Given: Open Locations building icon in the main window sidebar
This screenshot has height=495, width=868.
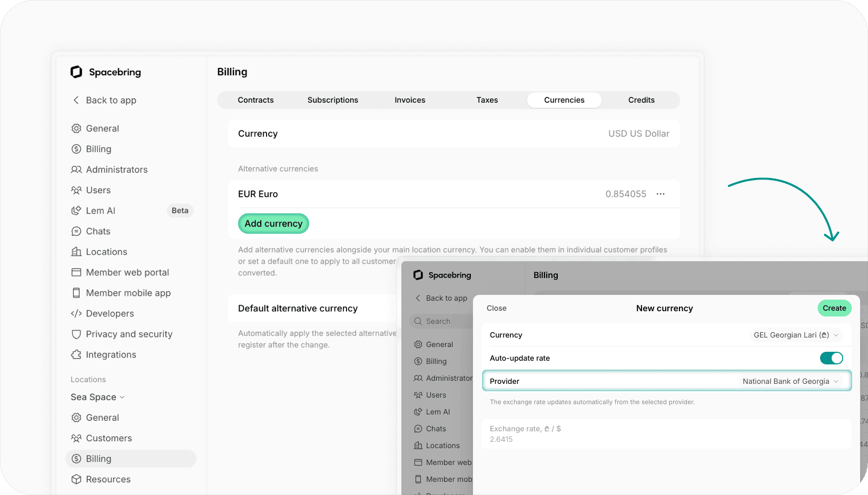Looking at the screenshot, I should [x=76, y=252].
